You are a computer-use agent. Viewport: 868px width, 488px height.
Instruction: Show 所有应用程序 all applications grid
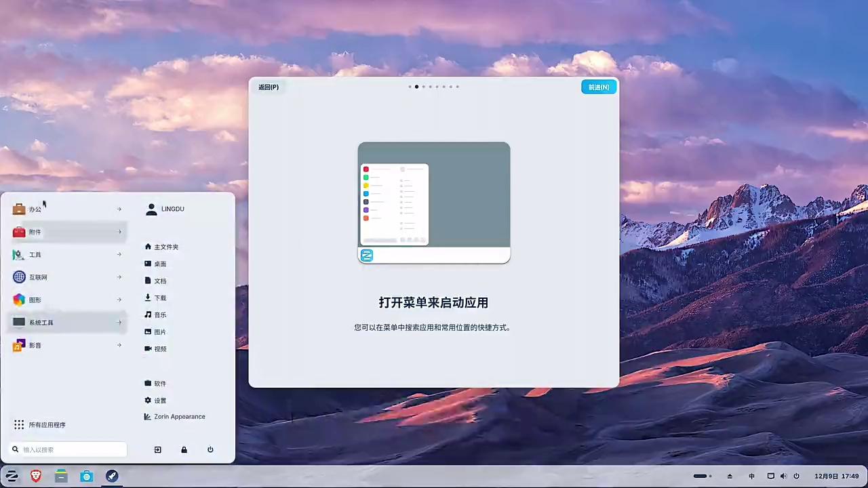coord(40,425)
